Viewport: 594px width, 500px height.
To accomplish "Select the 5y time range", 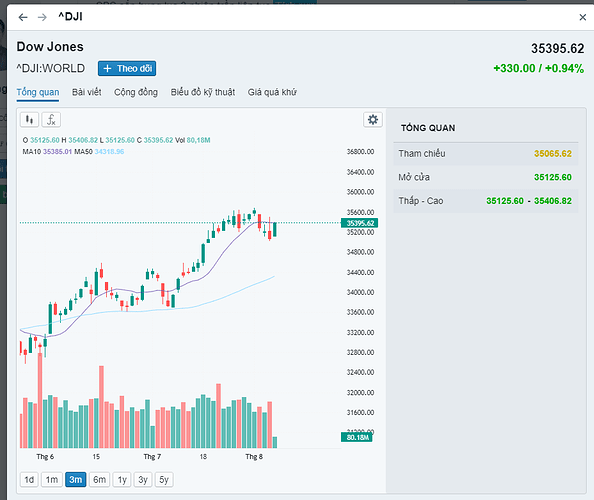I will pyautogui.click(x=164, y=480).
